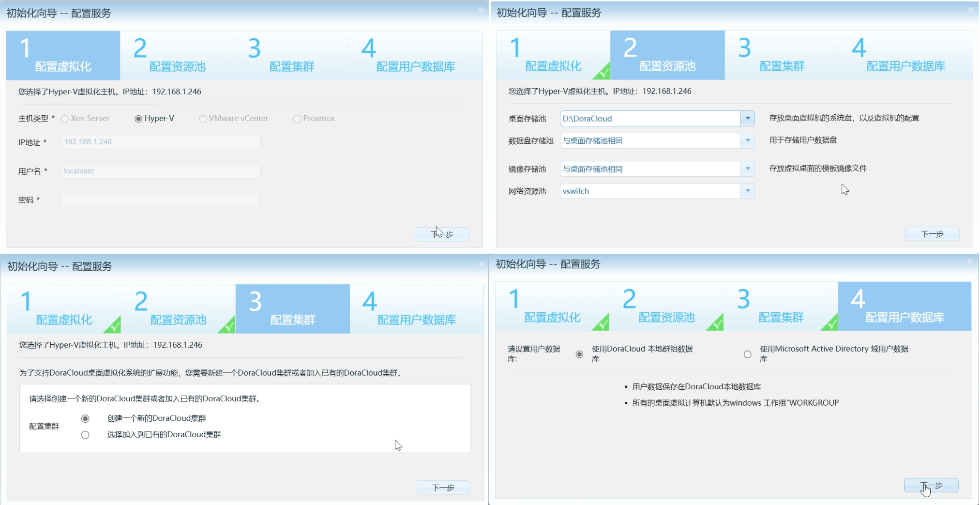This screenshot has height=505, width=980.
Task: Click the highlighted step 1 配置虚拟化 tab
Action: coord(63,56)
